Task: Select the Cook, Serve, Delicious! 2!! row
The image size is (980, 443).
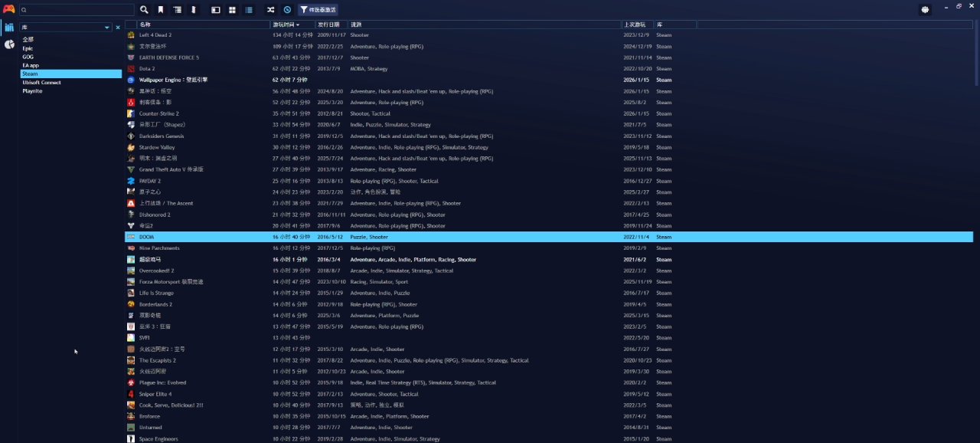Action: (549, 405)
